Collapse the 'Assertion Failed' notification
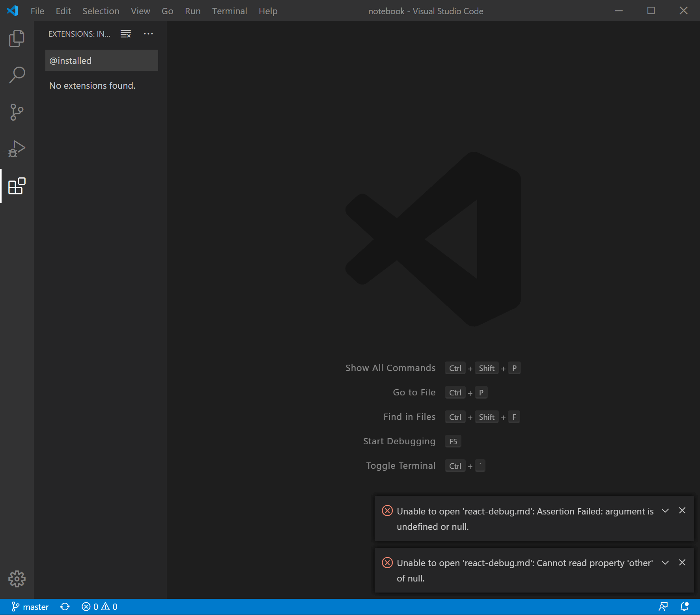700x615 pixels. pyautogui.click(x=665, y=511)
